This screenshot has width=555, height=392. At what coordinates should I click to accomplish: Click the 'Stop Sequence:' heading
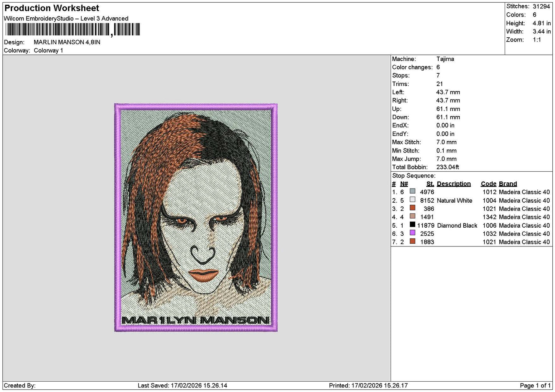414,176
